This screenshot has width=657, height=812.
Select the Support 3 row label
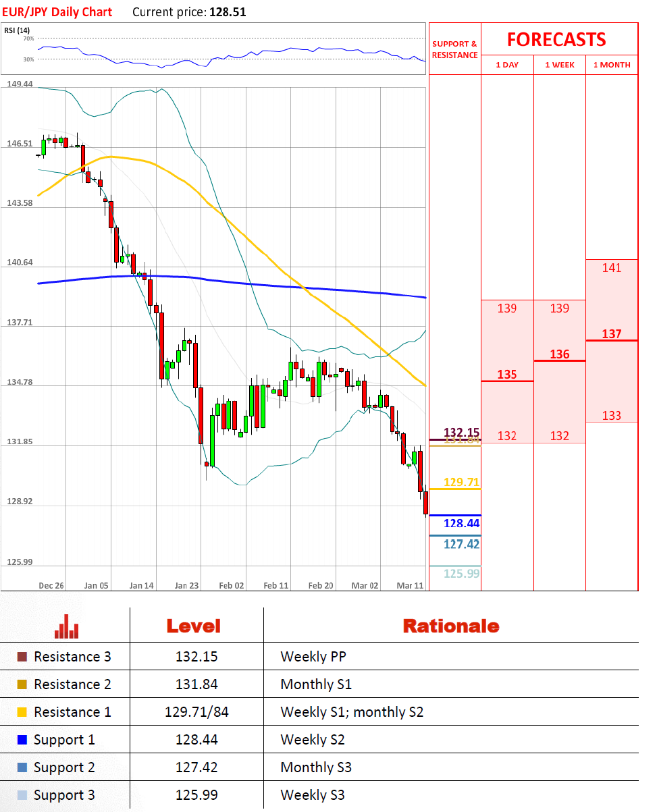(x=64, y=795)
